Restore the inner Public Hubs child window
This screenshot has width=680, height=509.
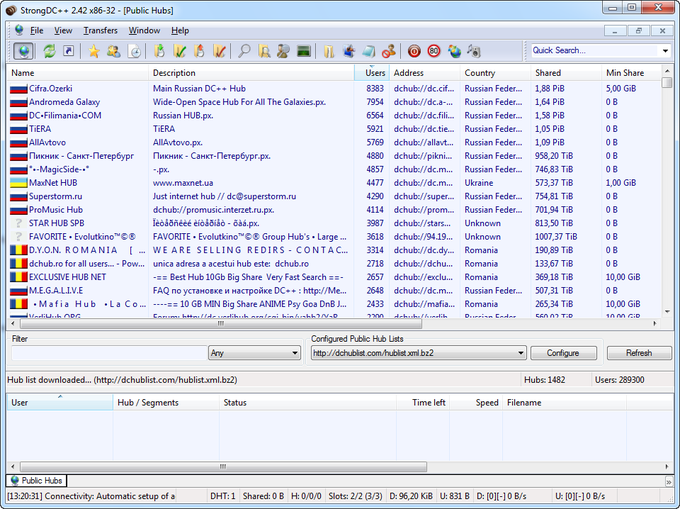click(638, 31)
